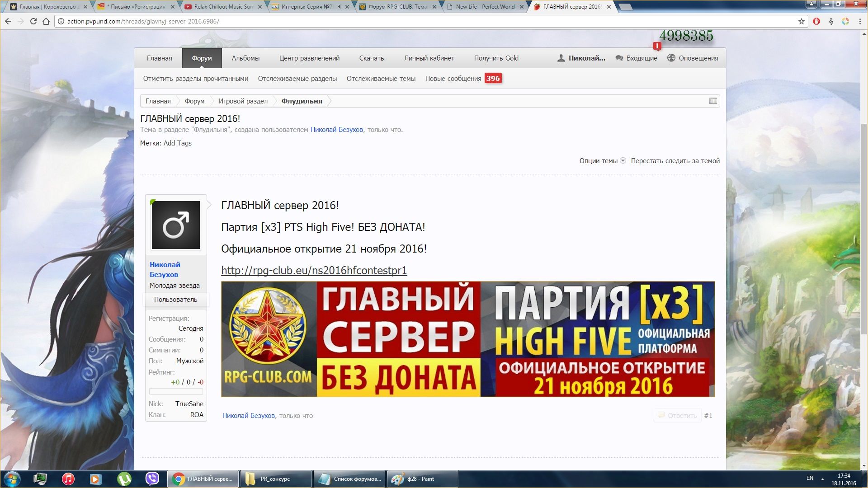
Task: Launch iTunes from the taskbar
Action: click(x=68, y=479)
